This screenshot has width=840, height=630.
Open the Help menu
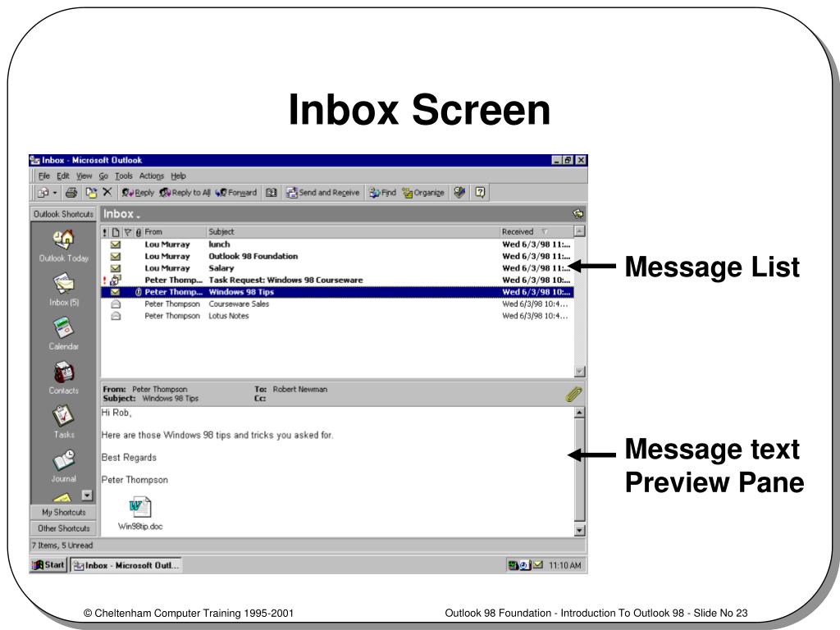pos(178,176)
